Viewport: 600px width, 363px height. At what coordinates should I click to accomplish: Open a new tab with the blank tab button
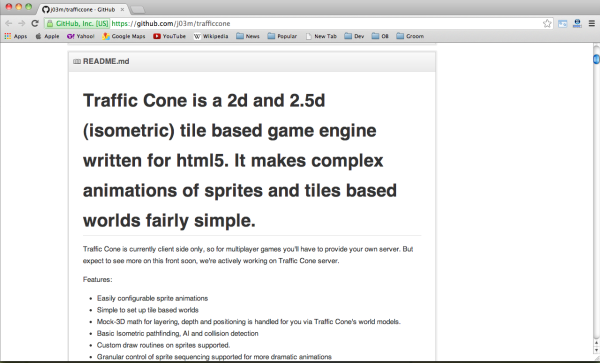137,10
